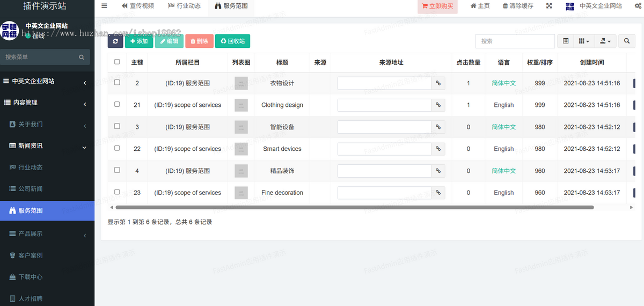Screen dimensions: 644x306
Task: Check the row with ID 3
Action: 117,127
